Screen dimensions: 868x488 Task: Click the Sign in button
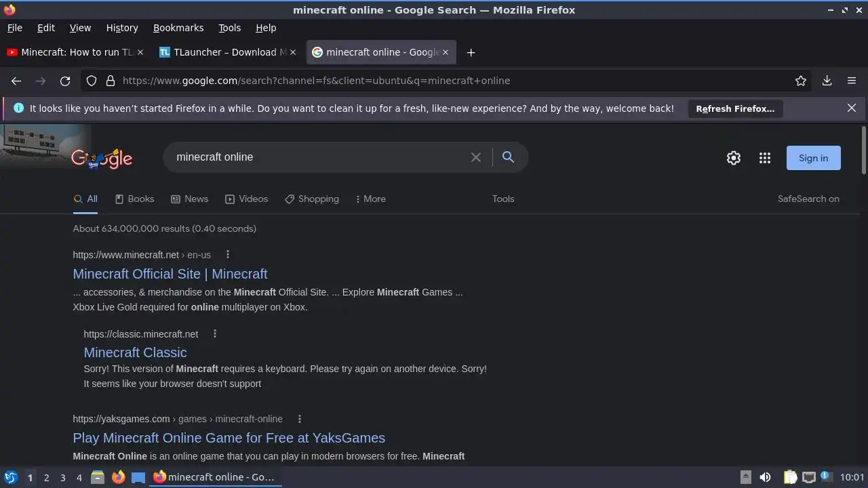[813, 158]
